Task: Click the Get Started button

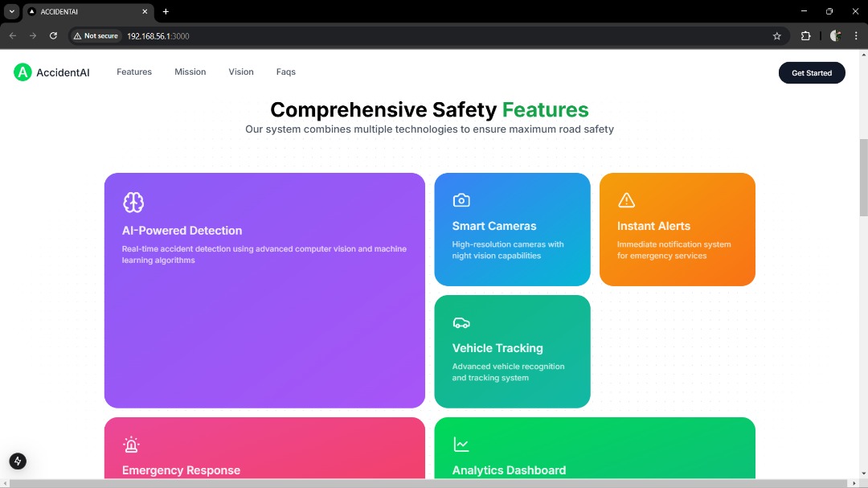Action: (x=812, y=72)
